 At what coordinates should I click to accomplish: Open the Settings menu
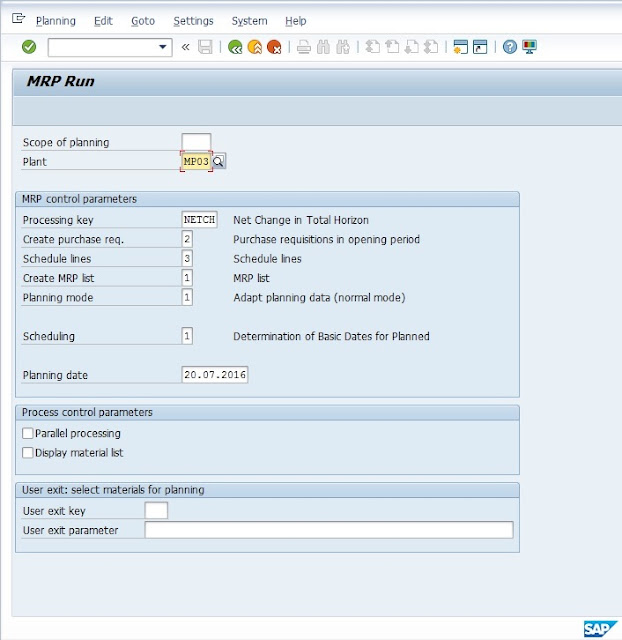click(x=193, y=21)
